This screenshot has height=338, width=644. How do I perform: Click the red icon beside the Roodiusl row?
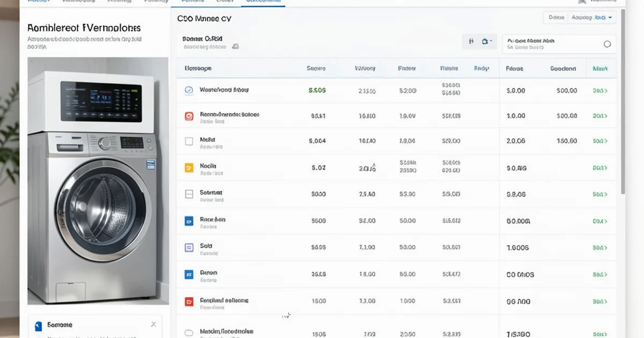click(x=188, y=301)
